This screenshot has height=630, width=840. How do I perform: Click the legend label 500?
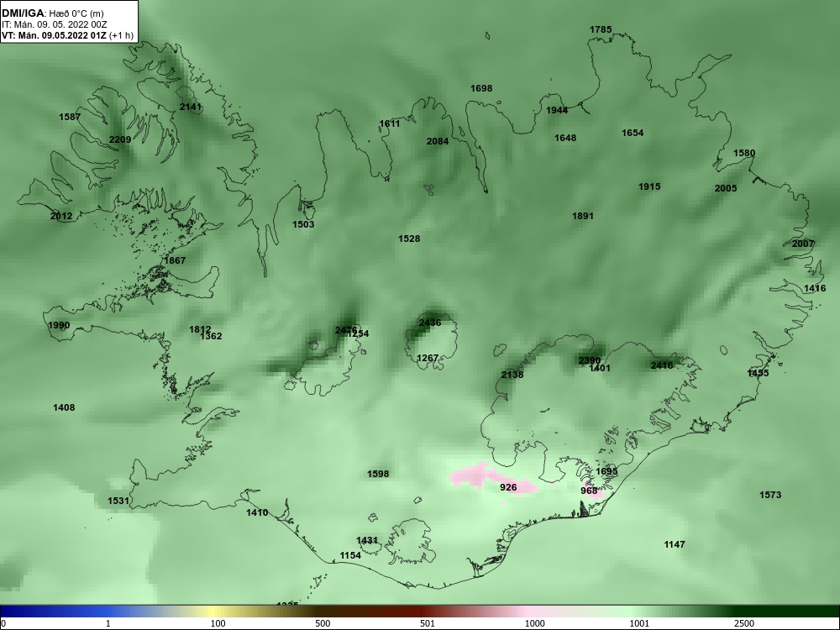(323, 624)
